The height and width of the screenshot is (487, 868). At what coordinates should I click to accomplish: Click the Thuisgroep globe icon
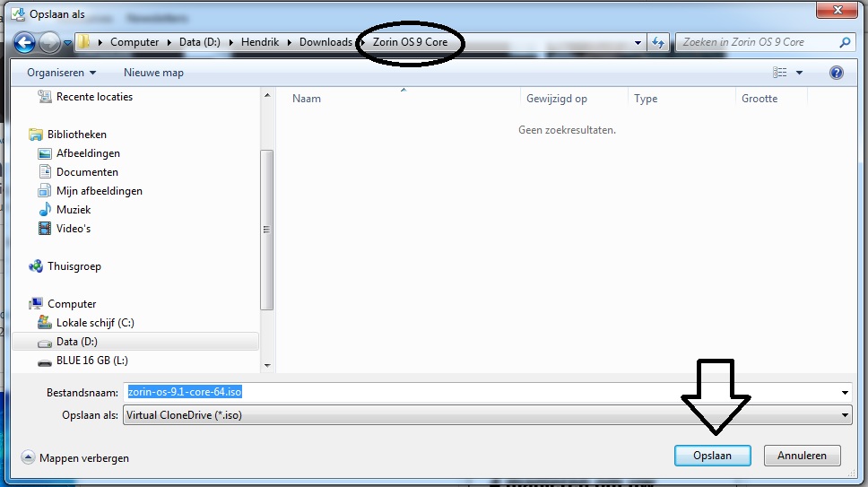point(36,266)
